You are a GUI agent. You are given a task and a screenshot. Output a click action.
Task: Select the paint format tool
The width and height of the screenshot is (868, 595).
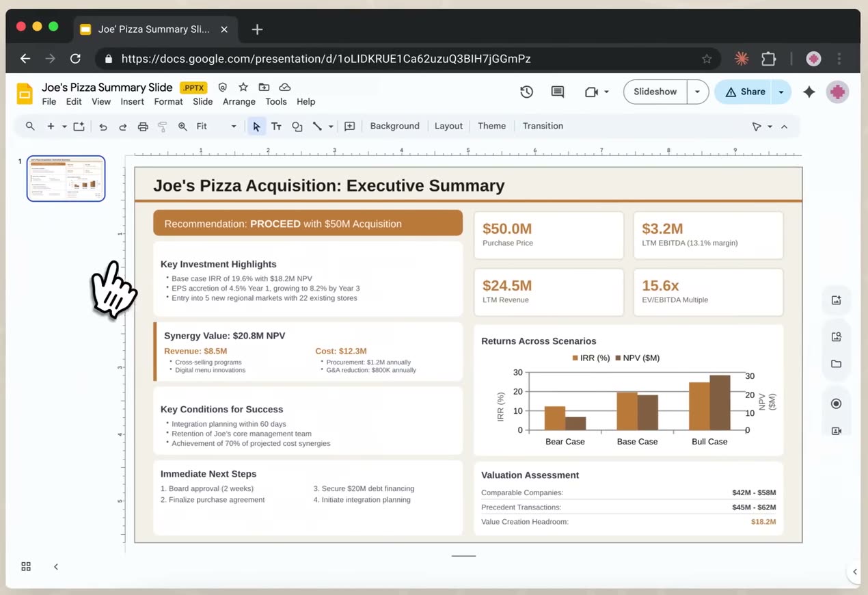click(x=162, y=126)
